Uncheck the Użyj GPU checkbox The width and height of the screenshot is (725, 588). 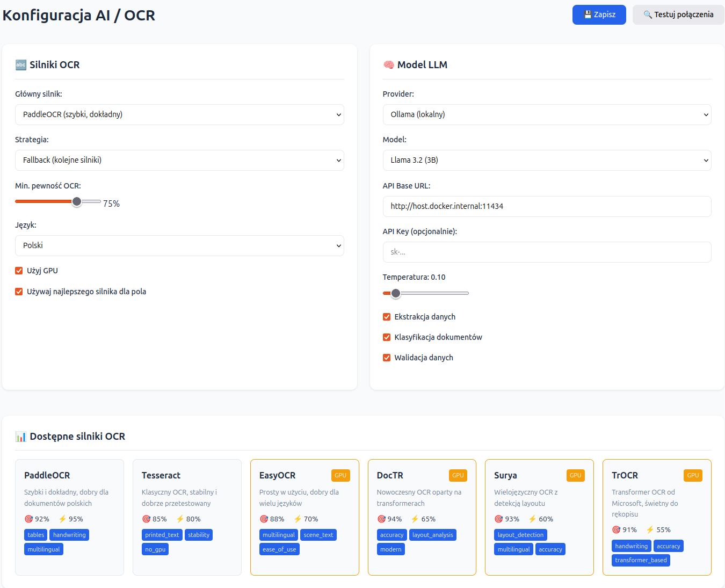tap(19, 271)
